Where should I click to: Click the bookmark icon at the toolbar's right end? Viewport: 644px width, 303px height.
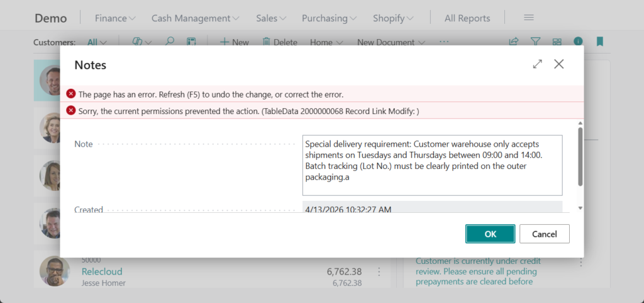tap(599, 42)
